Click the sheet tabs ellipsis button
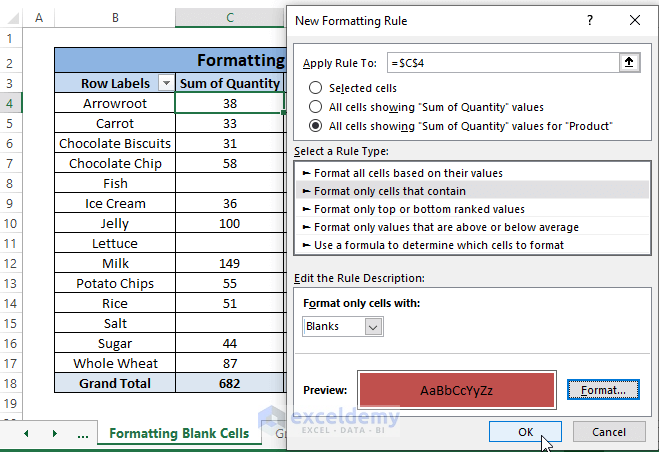Image resolution: width=659 pixels, height=452 pixels. pos(82,435)
